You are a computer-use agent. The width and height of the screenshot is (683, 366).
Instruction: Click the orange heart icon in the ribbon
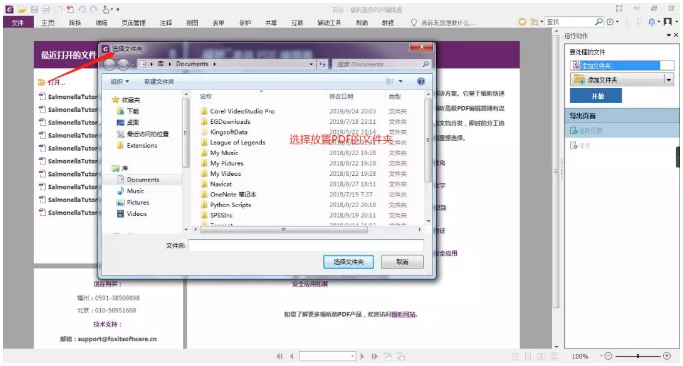coord(522,22)
